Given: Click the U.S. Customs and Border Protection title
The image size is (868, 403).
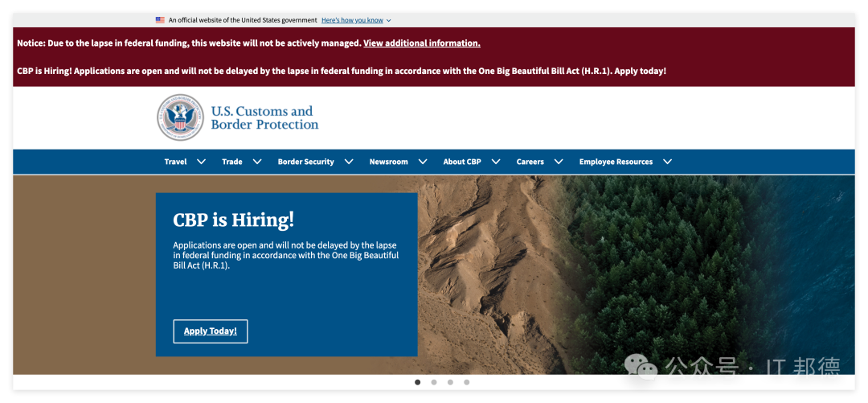Looking at the screenshot, I should pos(264,117).
